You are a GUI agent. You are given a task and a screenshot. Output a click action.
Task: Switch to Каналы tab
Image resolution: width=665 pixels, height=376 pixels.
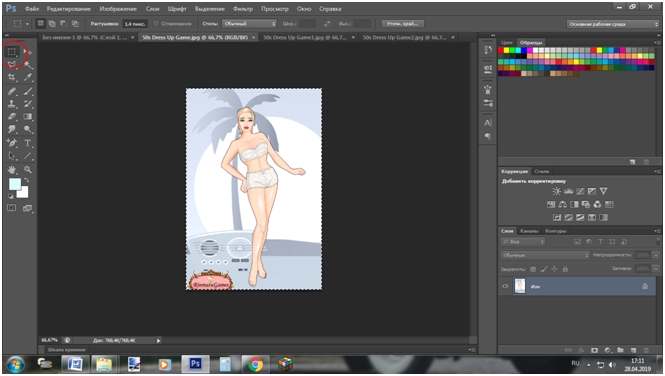[529, 231]
